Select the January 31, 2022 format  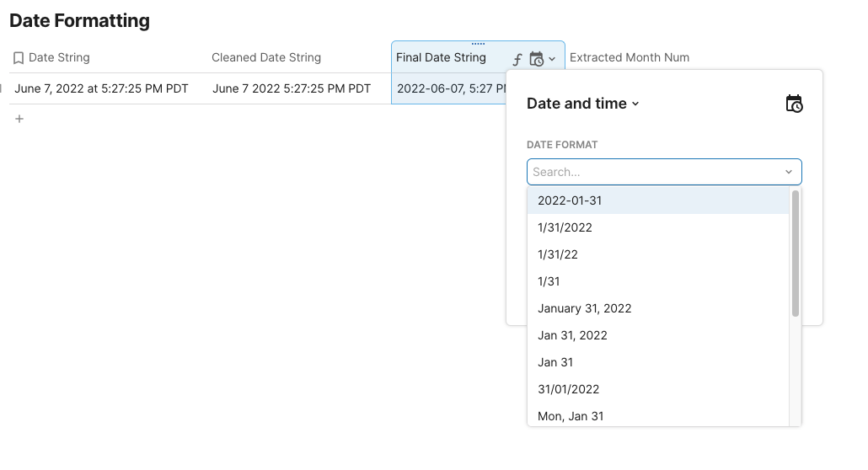(x=584, y=308)
